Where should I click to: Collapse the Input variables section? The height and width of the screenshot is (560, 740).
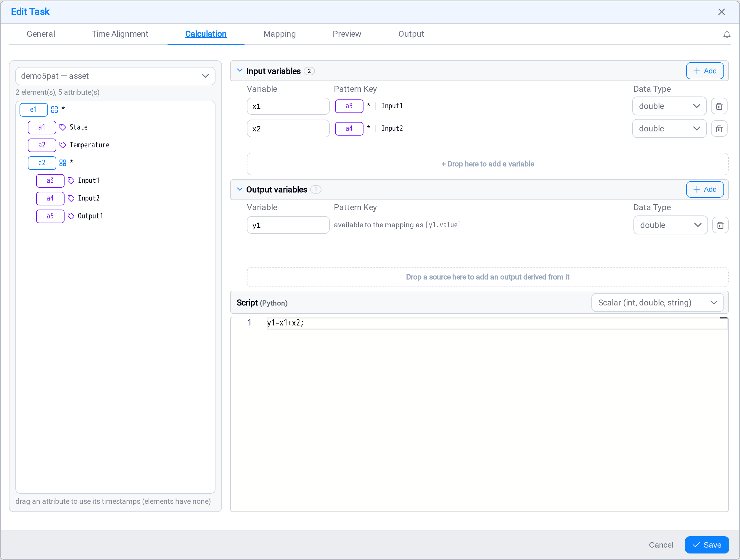(239, 70)
